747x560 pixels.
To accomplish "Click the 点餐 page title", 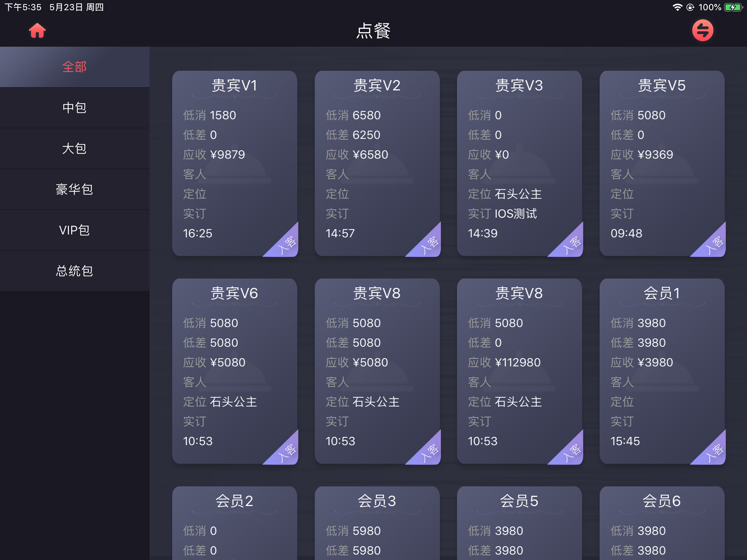I will (373, 31).
